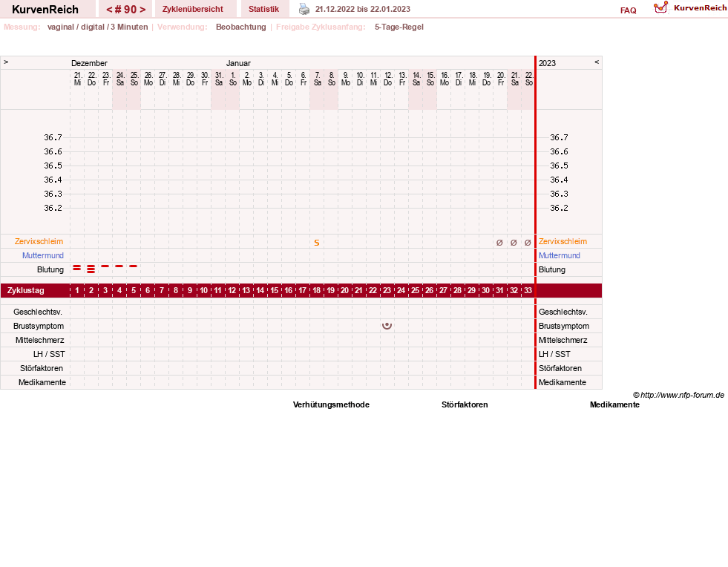Click the orange S cervical mucus symbol
The image size is (728, 567).
317,243
